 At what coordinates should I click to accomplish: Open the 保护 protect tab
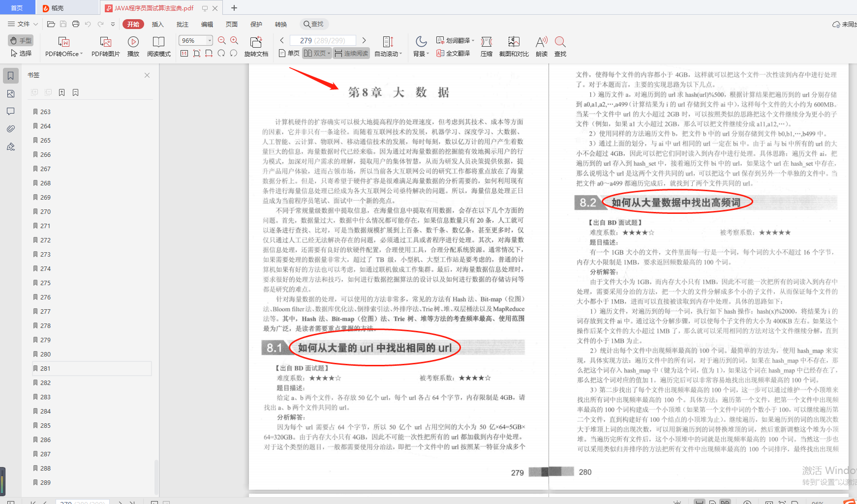click(256, 24)
